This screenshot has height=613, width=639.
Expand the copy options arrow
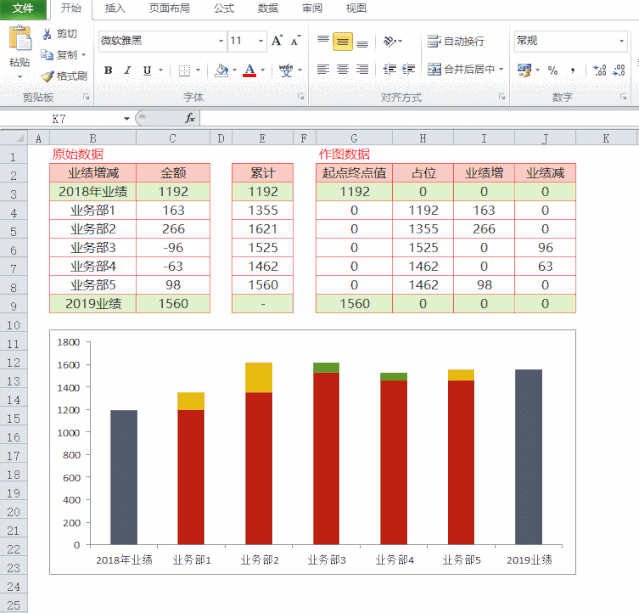pyautogui.click(x=84, y=55)
